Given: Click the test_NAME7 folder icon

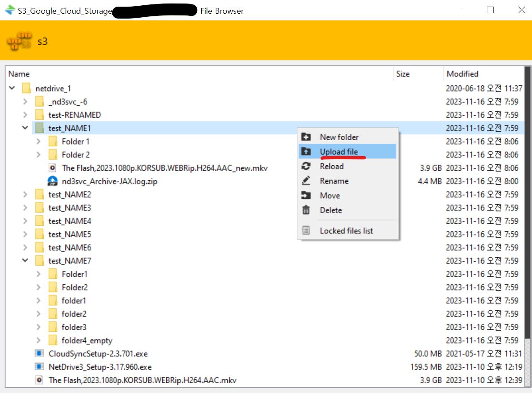Looking at the screenshot, I should 40,261.
